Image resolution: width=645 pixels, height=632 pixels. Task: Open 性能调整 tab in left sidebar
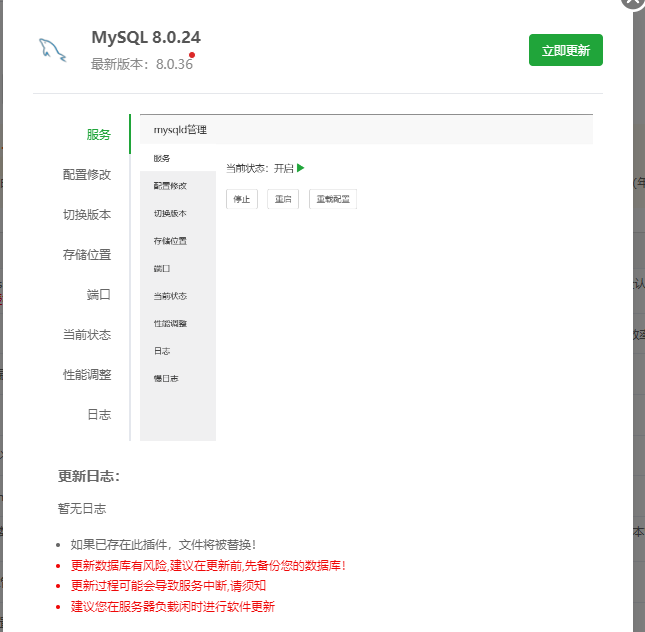(x=87, y=374)
